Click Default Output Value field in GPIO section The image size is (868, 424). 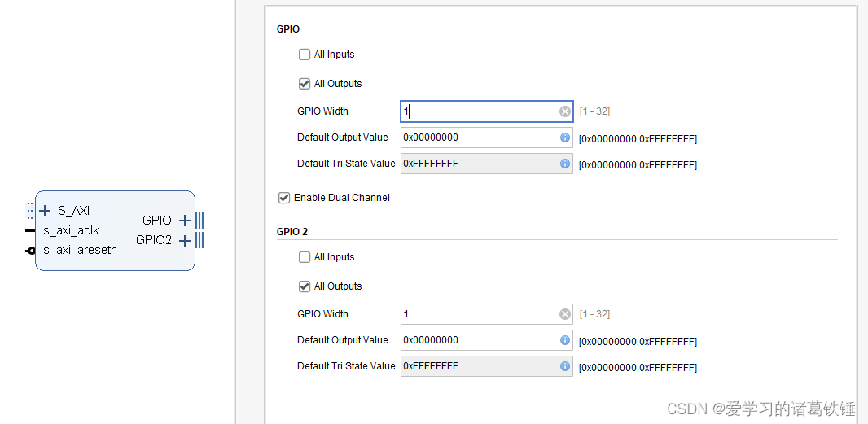click(487, 138)
